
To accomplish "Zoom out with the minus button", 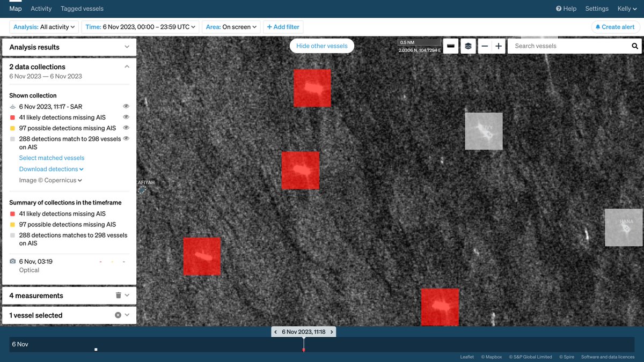I will 485,46.
